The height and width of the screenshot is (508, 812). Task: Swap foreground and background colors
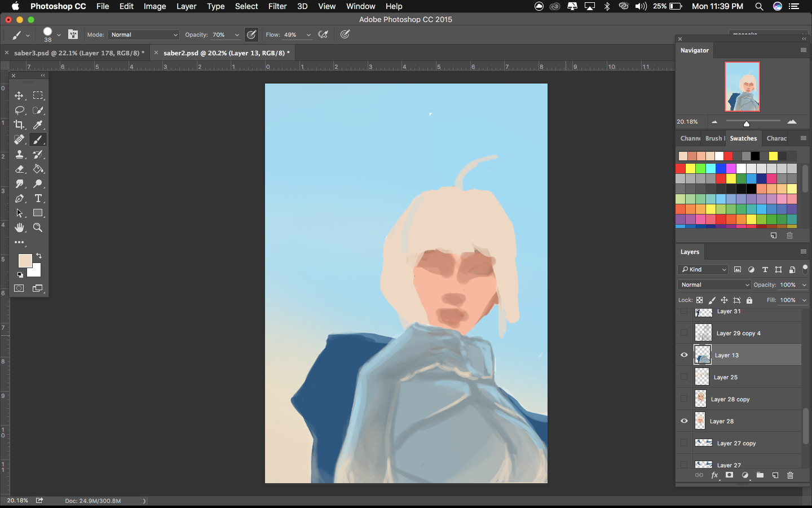tap(39, 256)
